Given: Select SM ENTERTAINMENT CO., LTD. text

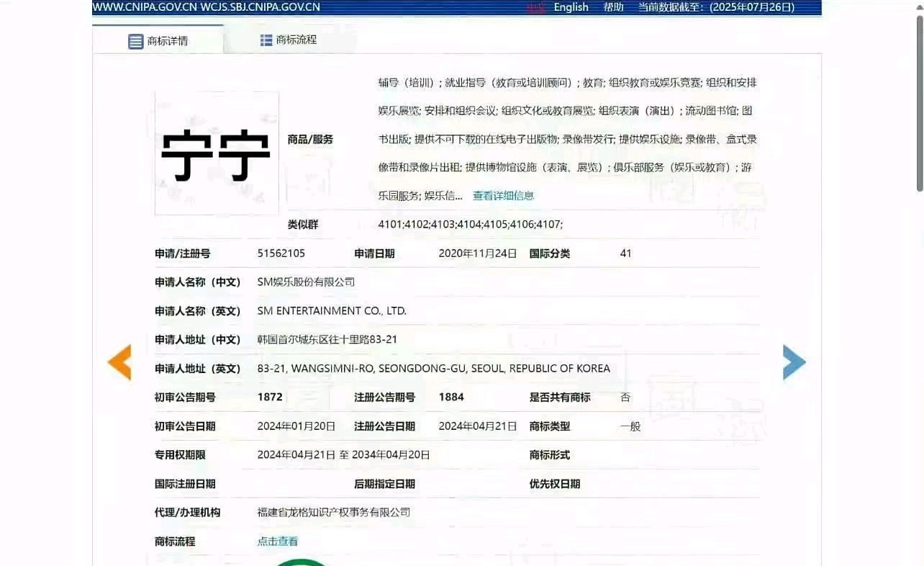Looking at the screenshot, I should point(332,311).
